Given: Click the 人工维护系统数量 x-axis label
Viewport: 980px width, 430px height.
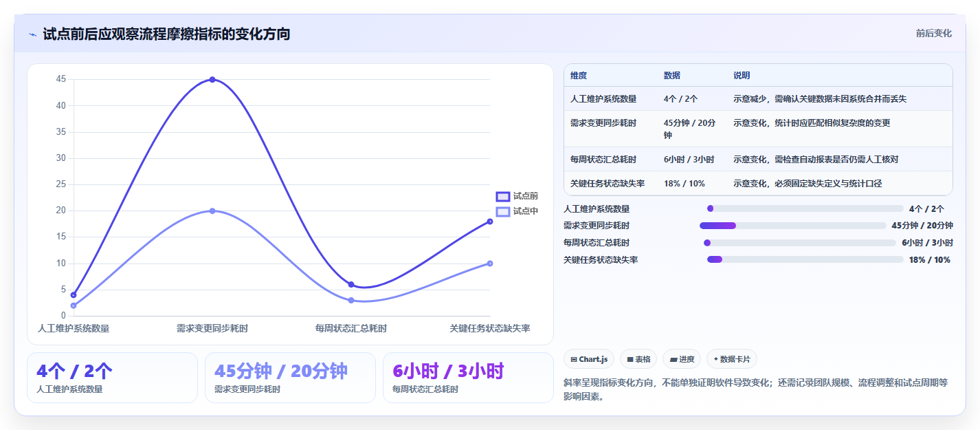Looking at the screenshot, I should pos(74,328).
